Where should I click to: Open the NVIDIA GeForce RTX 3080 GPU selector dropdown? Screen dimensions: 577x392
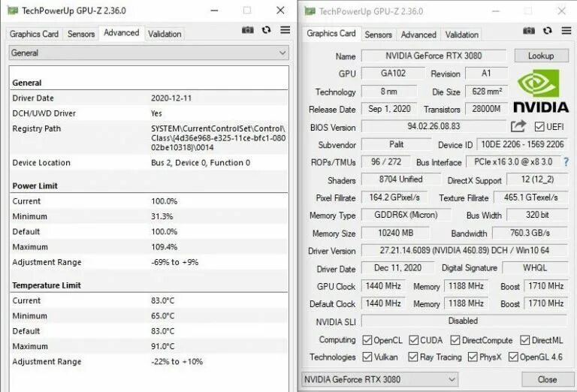coord(379,379)
